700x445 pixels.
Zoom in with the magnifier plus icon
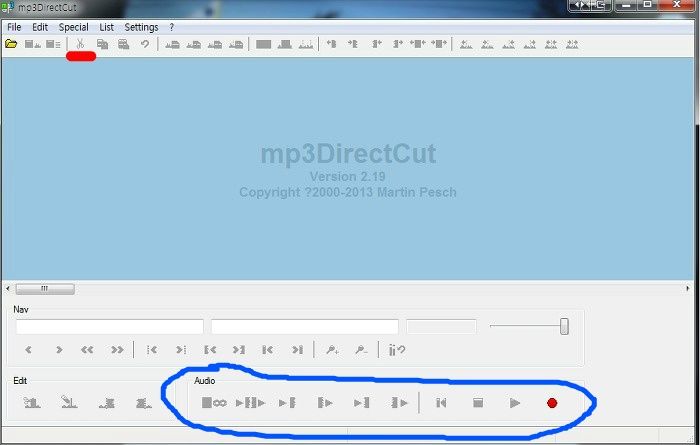333,350
